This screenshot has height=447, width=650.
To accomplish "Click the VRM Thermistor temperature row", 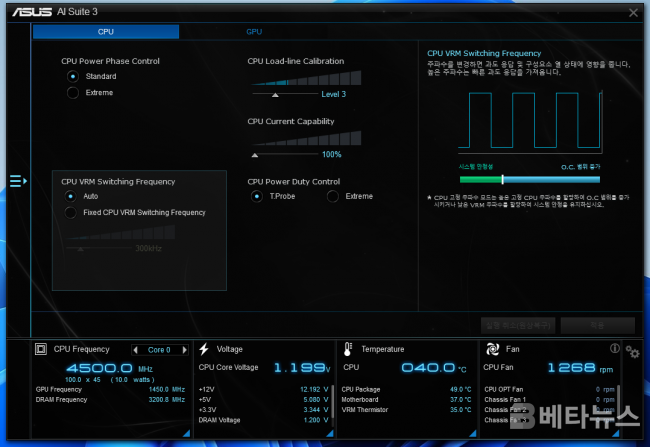I will coord(406,410).
